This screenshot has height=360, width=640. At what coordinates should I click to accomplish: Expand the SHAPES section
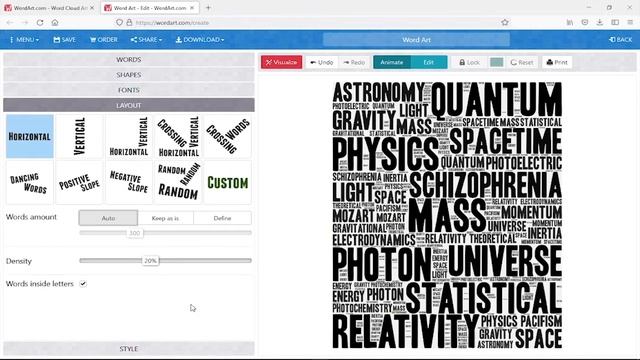pos(129,75)
